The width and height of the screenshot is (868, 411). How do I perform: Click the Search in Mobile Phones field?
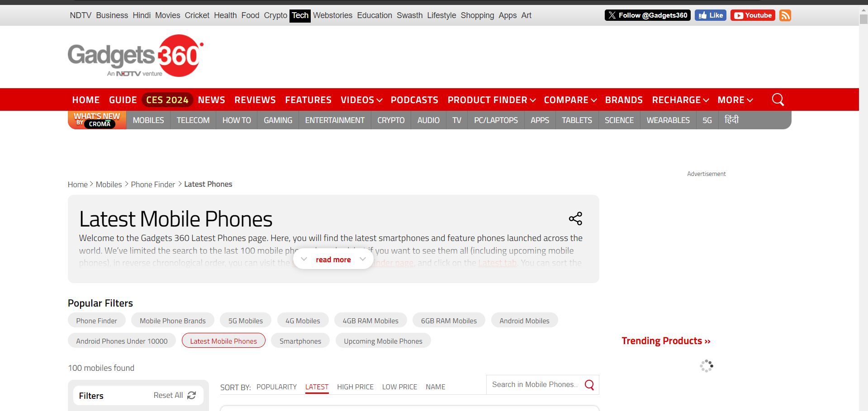pyautogui.click(x=535, y=385)
